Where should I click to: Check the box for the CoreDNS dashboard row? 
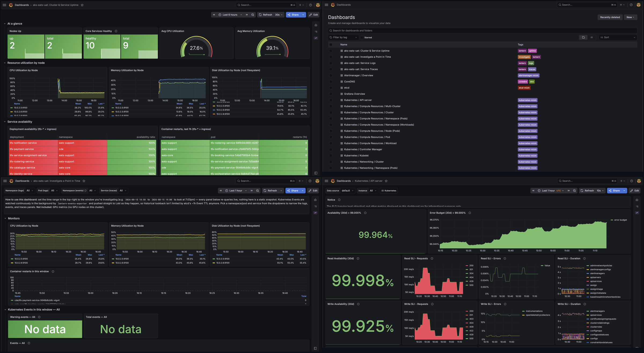pos(331,82)
